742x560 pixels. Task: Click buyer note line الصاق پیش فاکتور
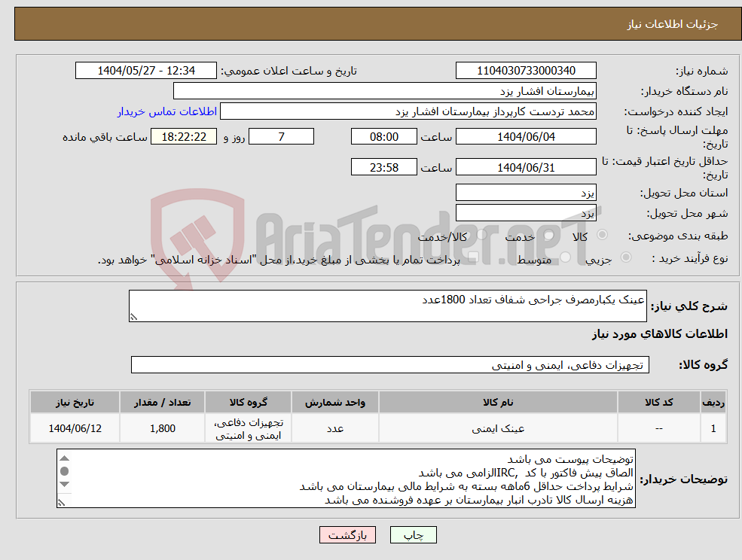[526, 473]
